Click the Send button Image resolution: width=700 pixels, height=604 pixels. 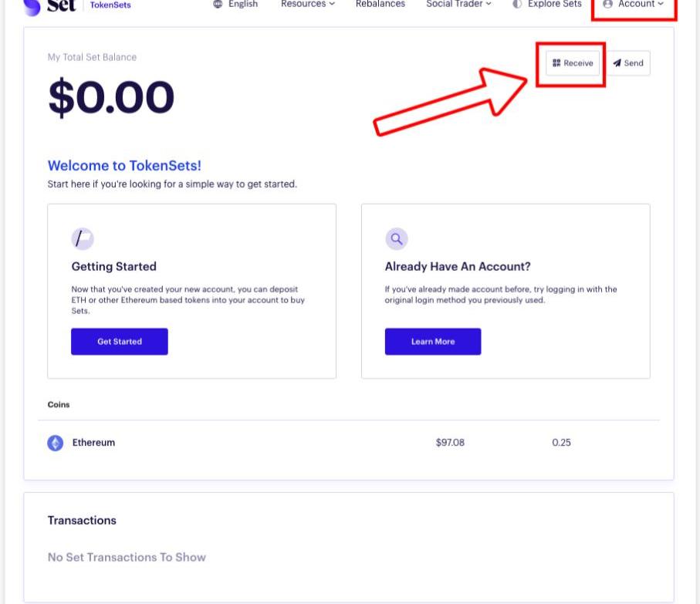[x=628, y=63]
